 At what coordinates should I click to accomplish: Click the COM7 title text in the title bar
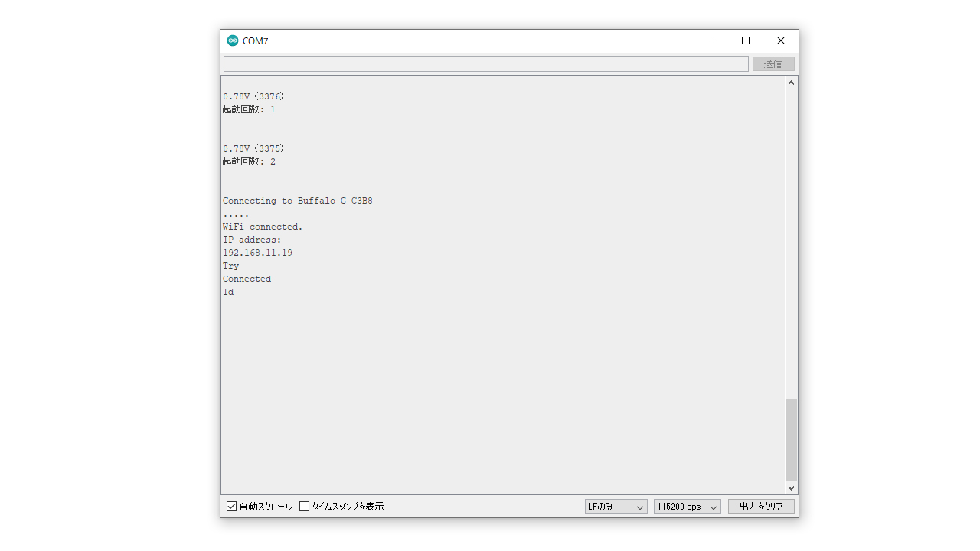tap(255, 41)
